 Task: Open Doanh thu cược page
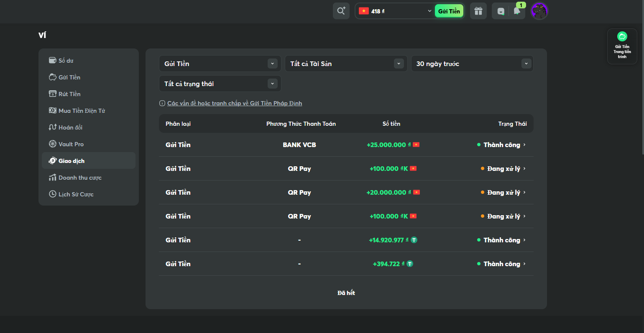(80, 178)
